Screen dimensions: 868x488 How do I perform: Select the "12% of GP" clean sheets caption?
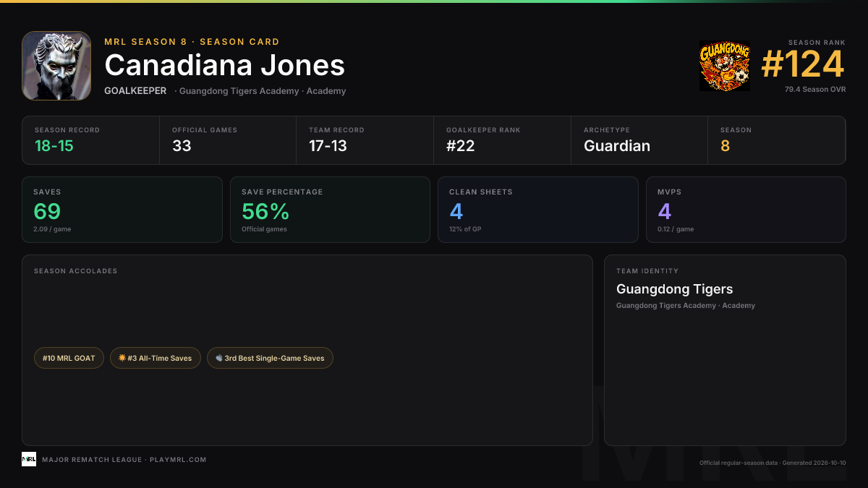465,229
